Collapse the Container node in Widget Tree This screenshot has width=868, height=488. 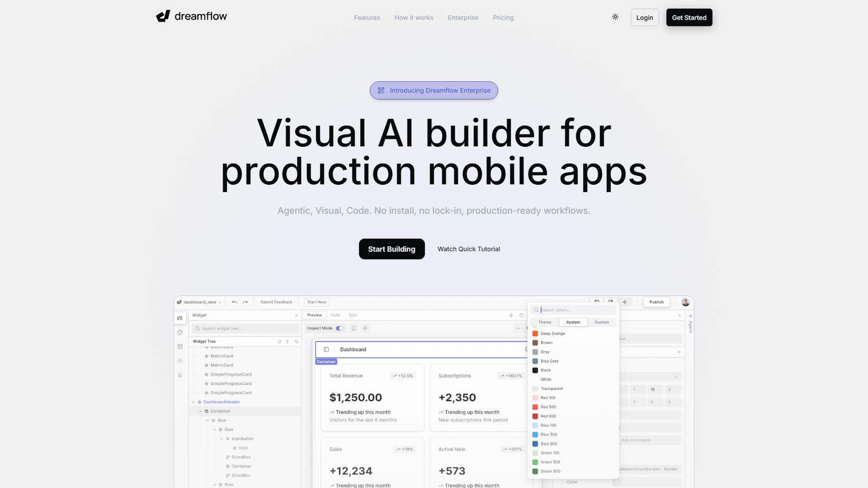pos(200,411)
